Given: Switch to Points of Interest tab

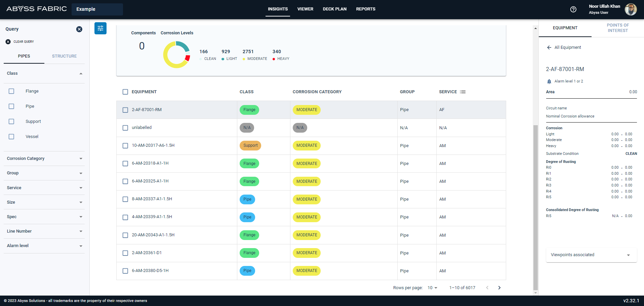Looking at the screenshot, I should [x=618, y=28].
